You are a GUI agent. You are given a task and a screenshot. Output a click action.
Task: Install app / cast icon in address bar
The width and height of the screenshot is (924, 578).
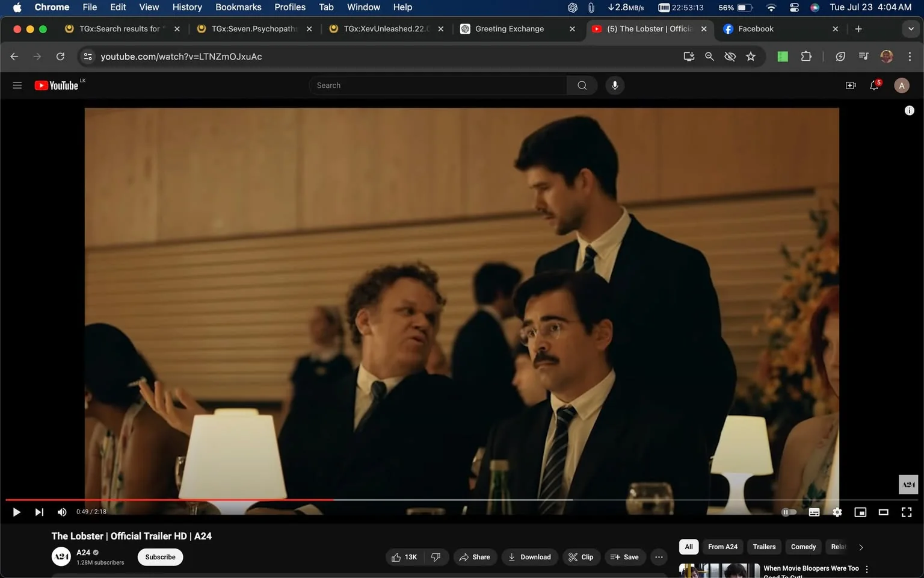tap(689, 57)
